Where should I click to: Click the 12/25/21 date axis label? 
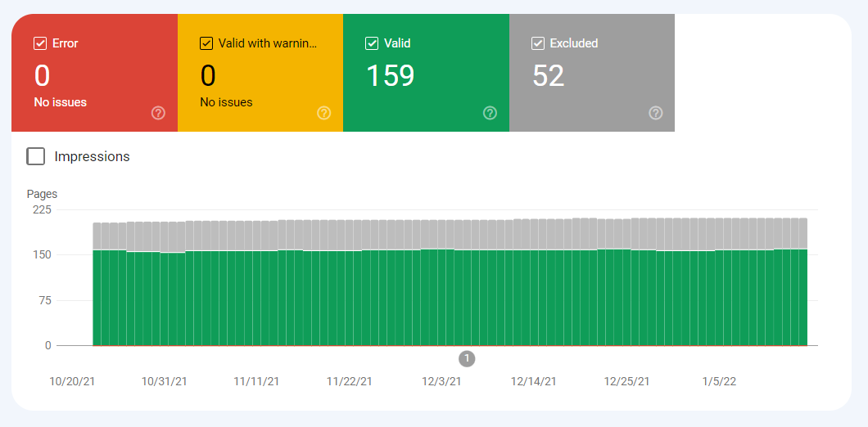point(626,382)
